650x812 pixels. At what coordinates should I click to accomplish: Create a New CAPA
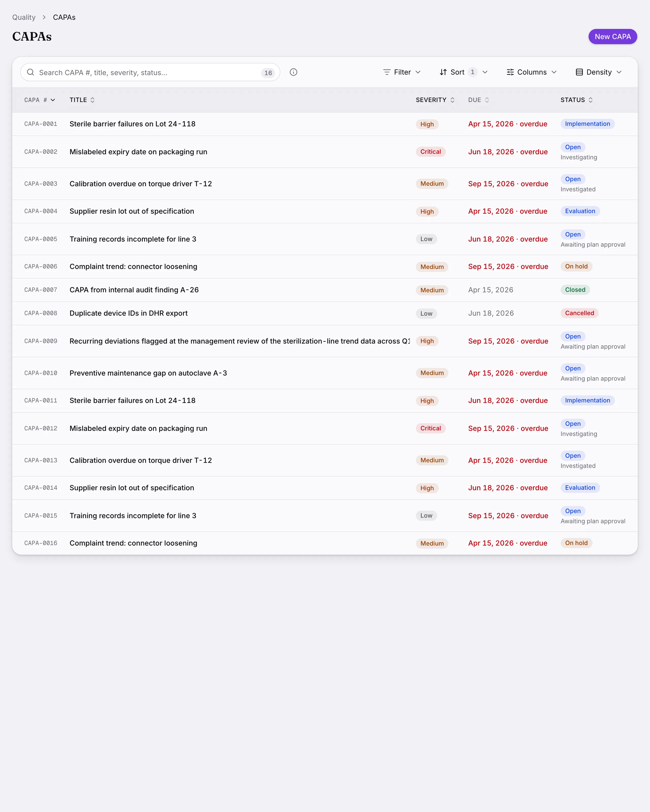coord(613,37)
